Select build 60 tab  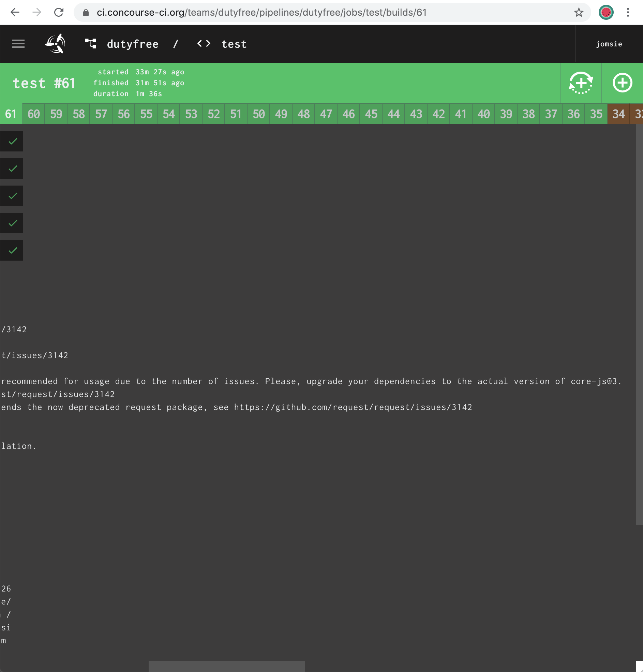(x=34, y=114)
